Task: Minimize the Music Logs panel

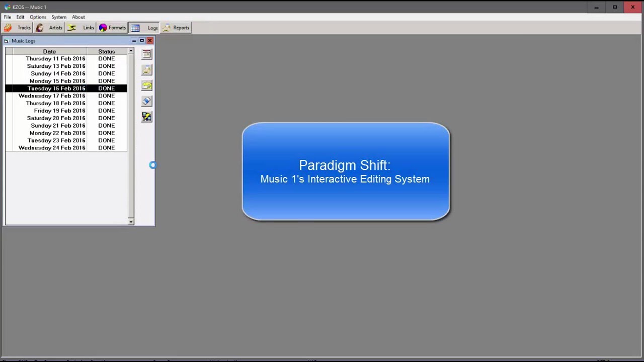Action: [134, 41]
